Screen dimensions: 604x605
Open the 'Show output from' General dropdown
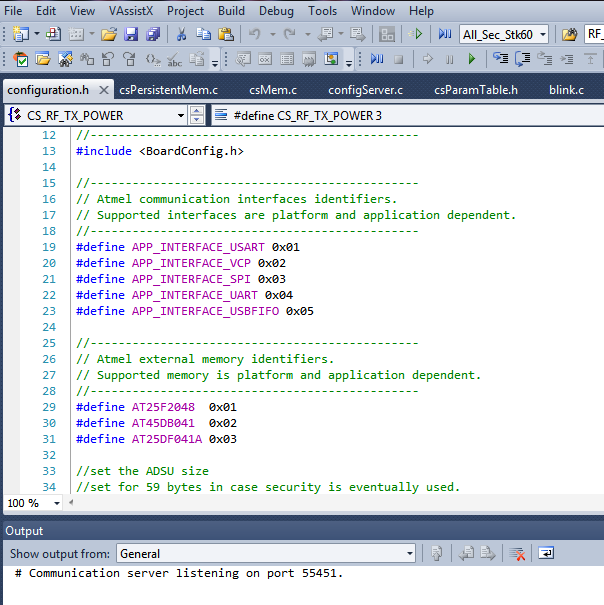(410, 553)
